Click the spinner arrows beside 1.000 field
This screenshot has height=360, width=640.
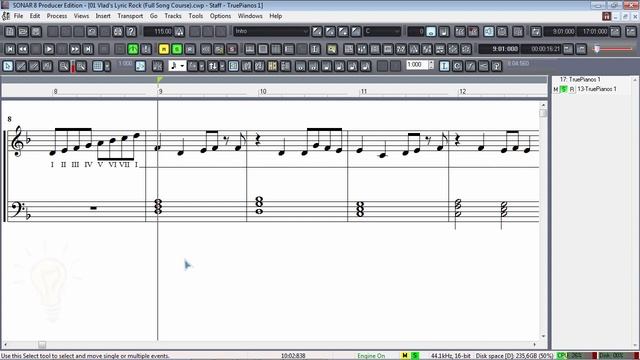[431, 65]
